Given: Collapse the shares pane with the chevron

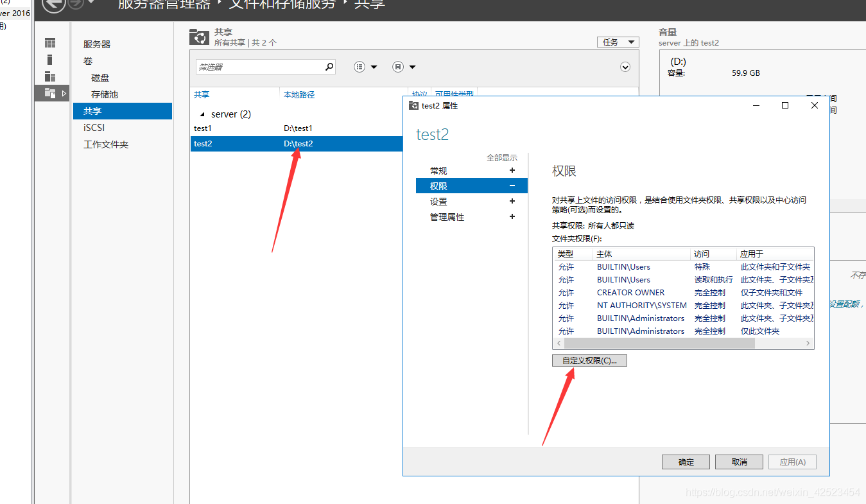Looking at the screenshot, I should coord(625,66).
